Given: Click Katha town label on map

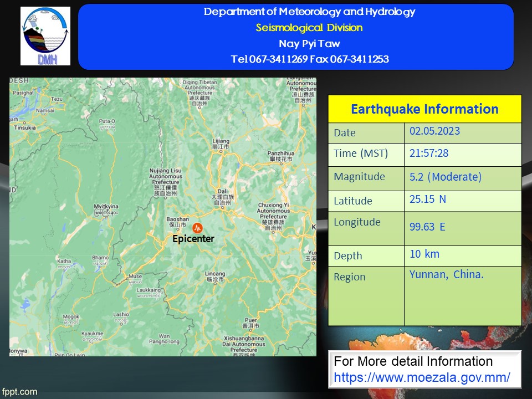Looking at the screenshot, I should (64, 264).
